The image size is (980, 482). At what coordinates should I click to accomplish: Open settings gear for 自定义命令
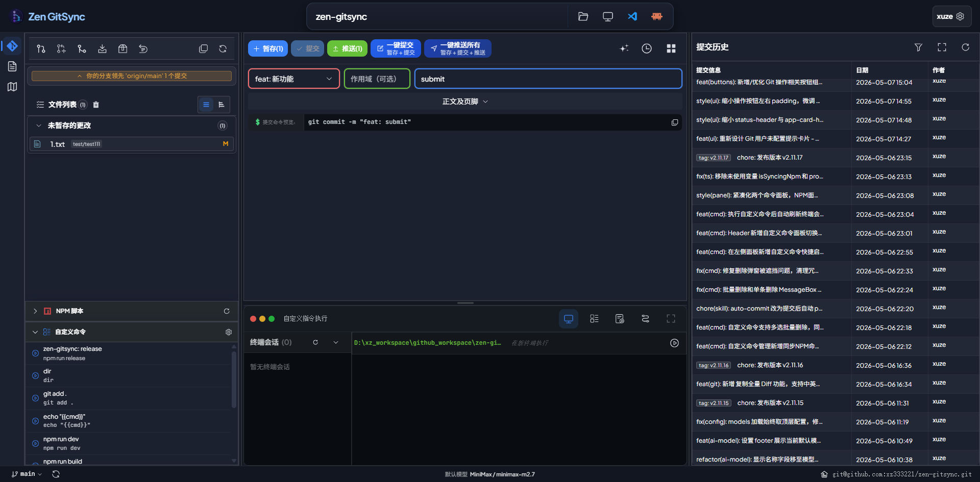(229, 332)
